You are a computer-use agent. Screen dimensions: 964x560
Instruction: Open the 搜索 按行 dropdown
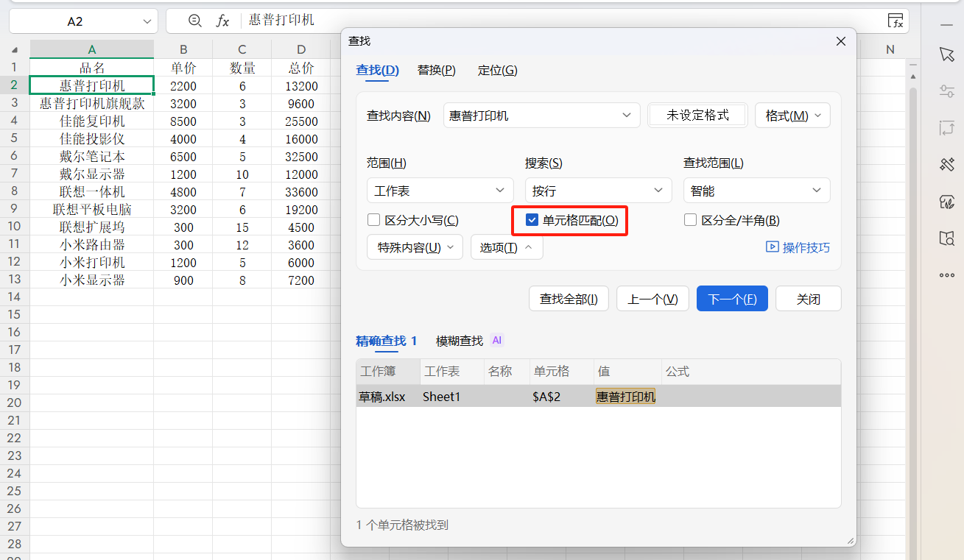(598, 191)
